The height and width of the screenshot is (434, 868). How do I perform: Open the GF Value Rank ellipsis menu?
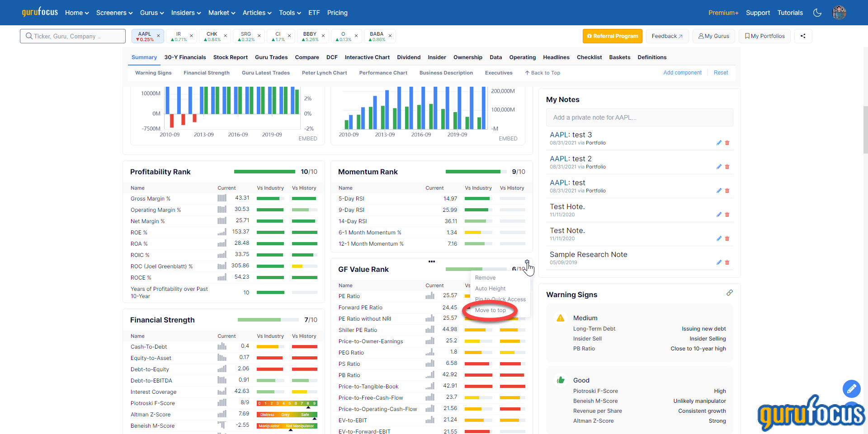pos(432,261)
